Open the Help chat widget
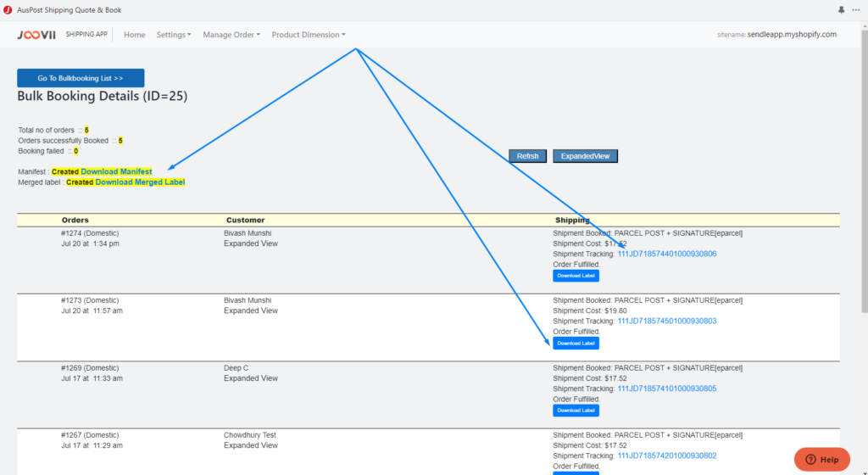Screen dimensions: 868x475 point(822,459)
